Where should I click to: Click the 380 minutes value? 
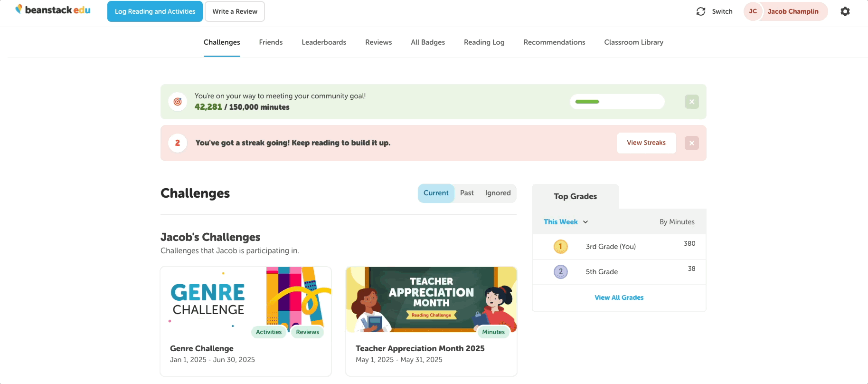[689, 243]
